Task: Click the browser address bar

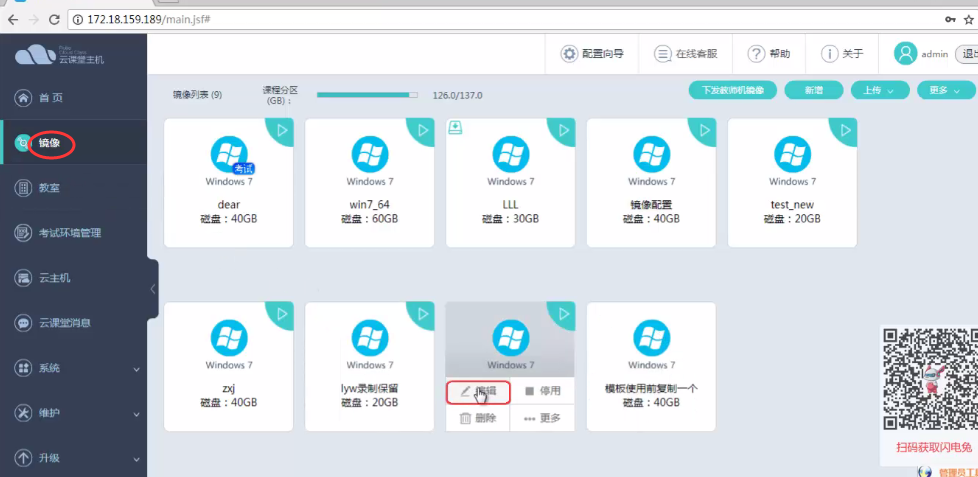Action: click(499, 19)
